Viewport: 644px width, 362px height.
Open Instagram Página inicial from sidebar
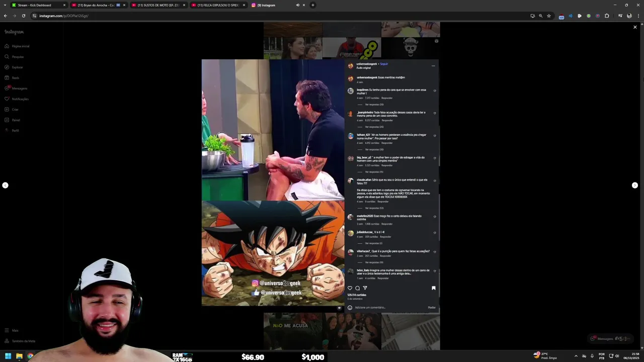(17, 46)
